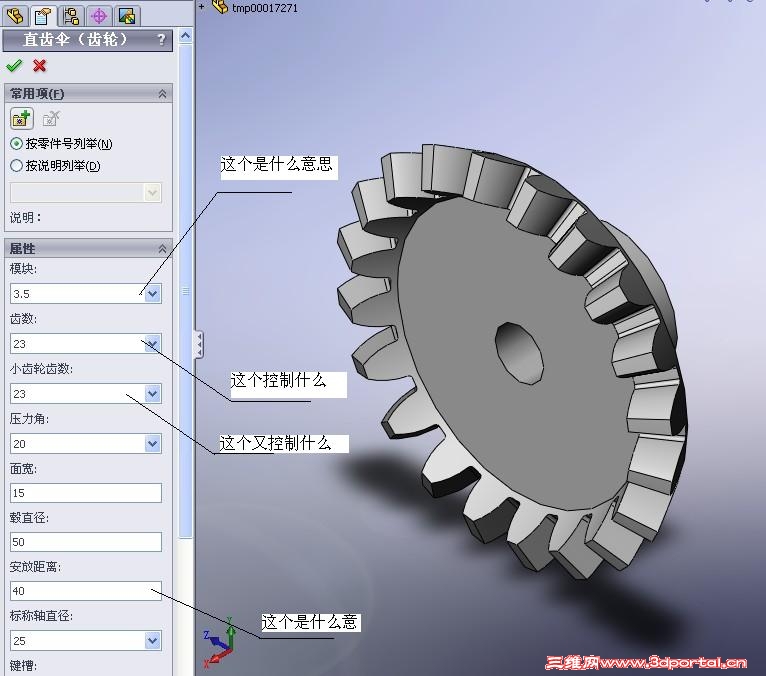
Task: Click the panel collapse splitter handle
Action: click(x=199, y=345)
